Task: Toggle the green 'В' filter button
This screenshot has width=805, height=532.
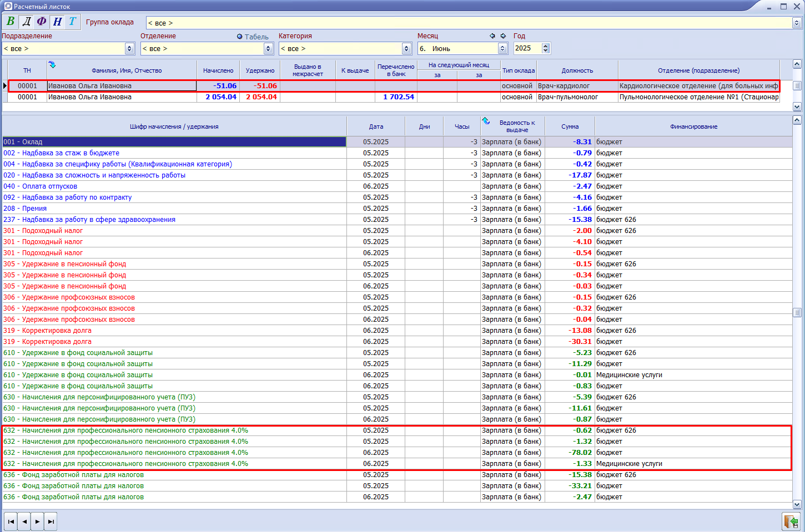Action: tap(11, 22)
